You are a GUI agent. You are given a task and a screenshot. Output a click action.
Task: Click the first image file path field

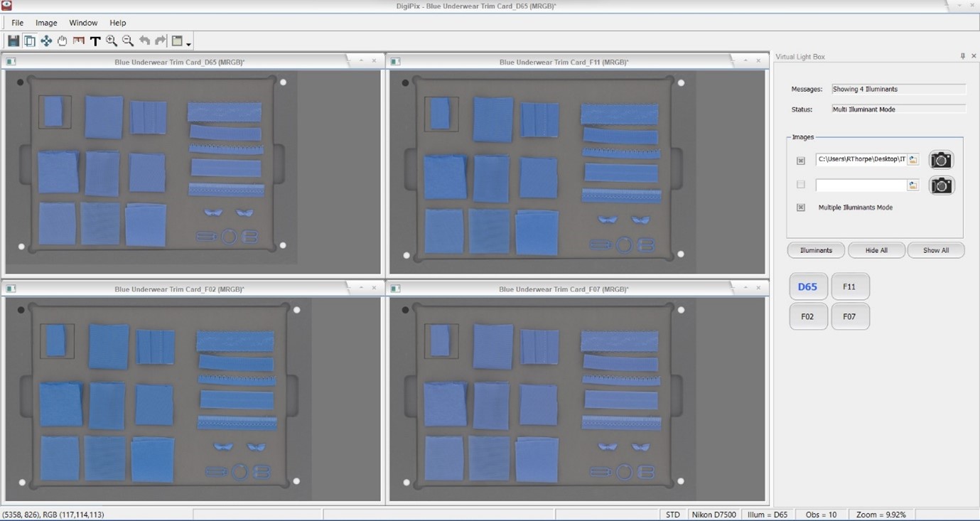tap(861, 160)
